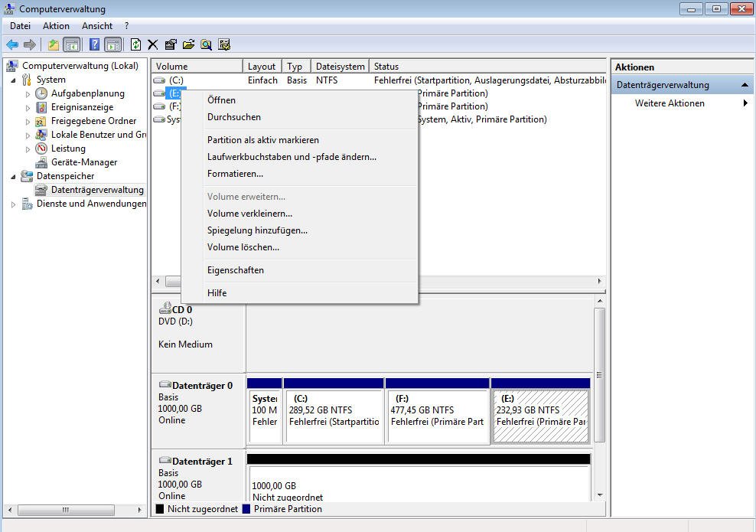Choose Formatieren from context menu
Viewport: 756px width, 532px height.
tap(299, 174)
